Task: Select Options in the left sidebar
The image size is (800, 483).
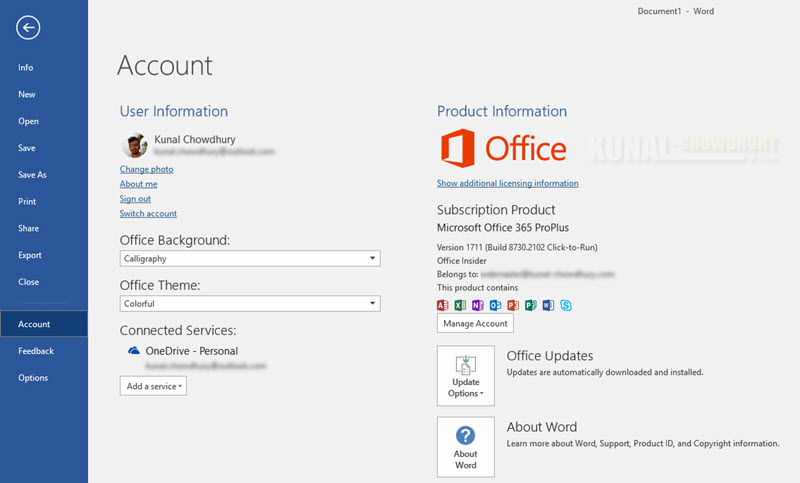Action: (33, 378)
